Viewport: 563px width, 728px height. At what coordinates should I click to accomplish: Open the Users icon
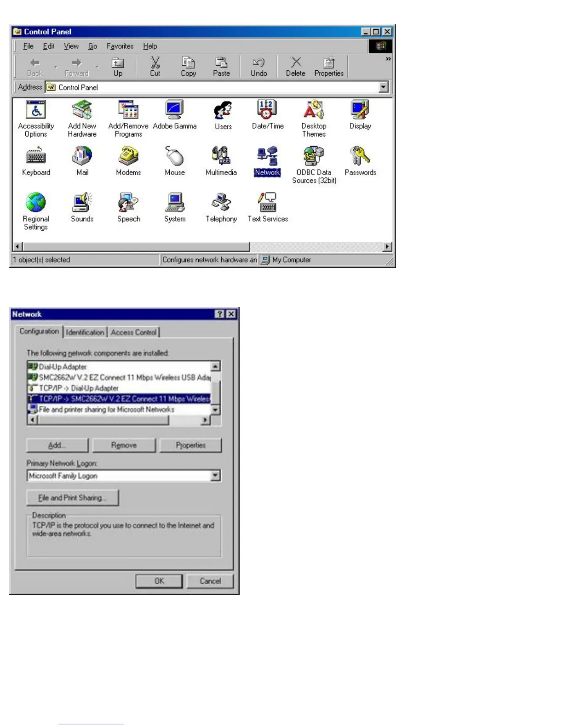pyautogui.click(x=223, y=115)
